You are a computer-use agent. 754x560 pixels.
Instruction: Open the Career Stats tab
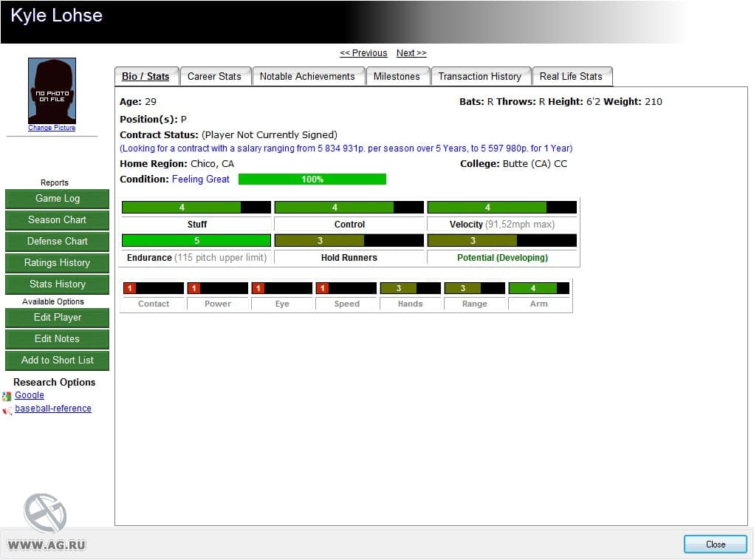pyautogui.click(x=214, y=77)
